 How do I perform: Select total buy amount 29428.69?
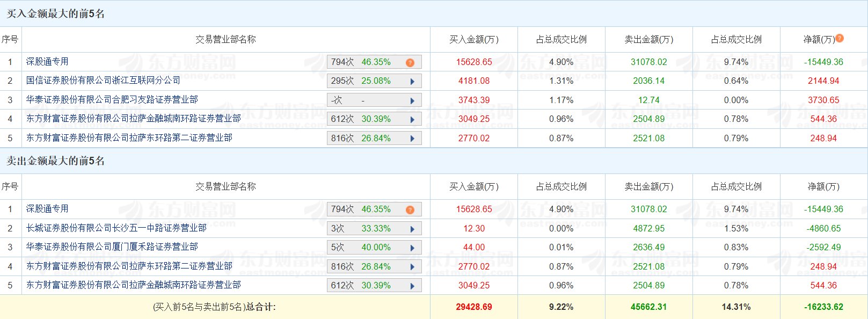pos(474,307)
